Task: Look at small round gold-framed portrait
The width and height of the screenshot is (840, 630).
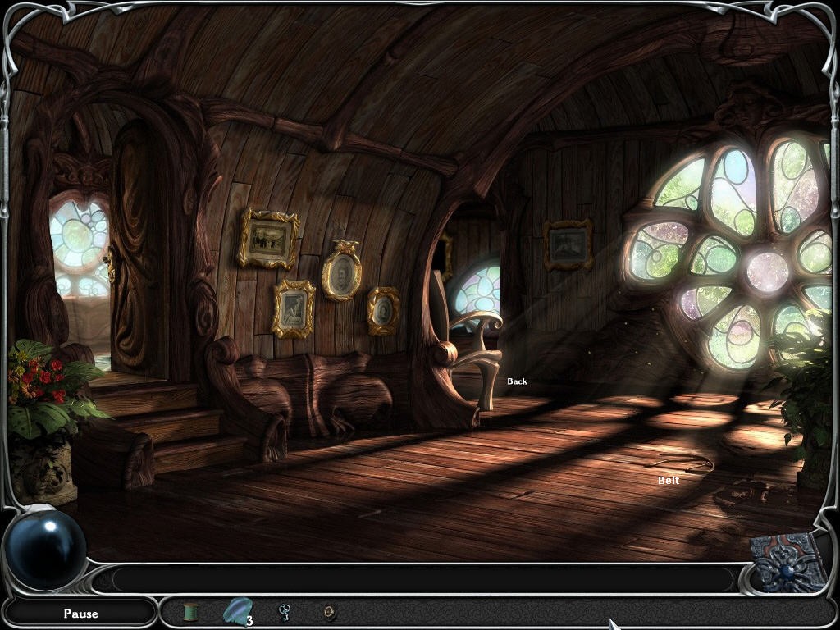Action: click(383, 311)
